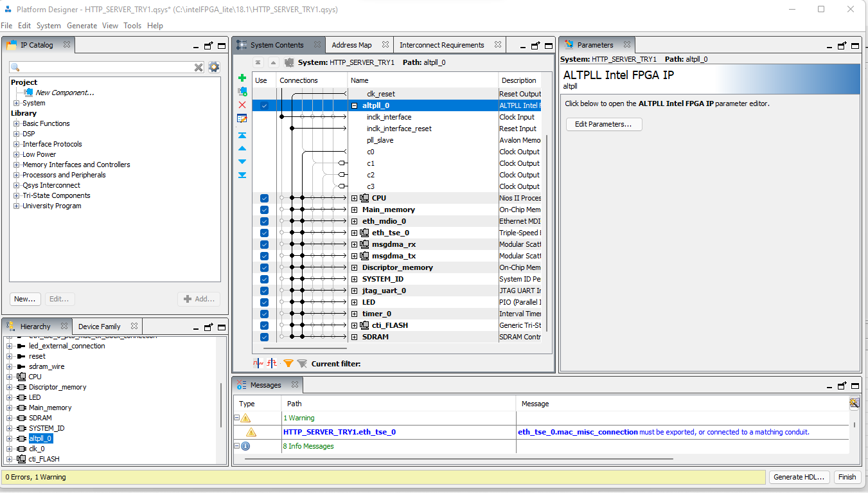Click the show clock domains icon by filter bar
868x493 pixels.
(258, 363)
